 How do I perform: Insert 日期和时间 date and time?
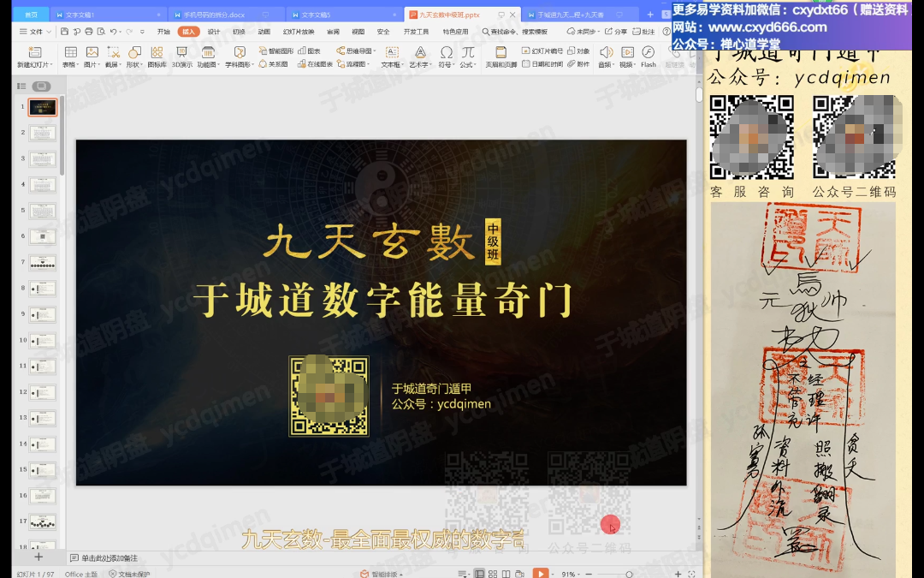click(x=542, y=63)
